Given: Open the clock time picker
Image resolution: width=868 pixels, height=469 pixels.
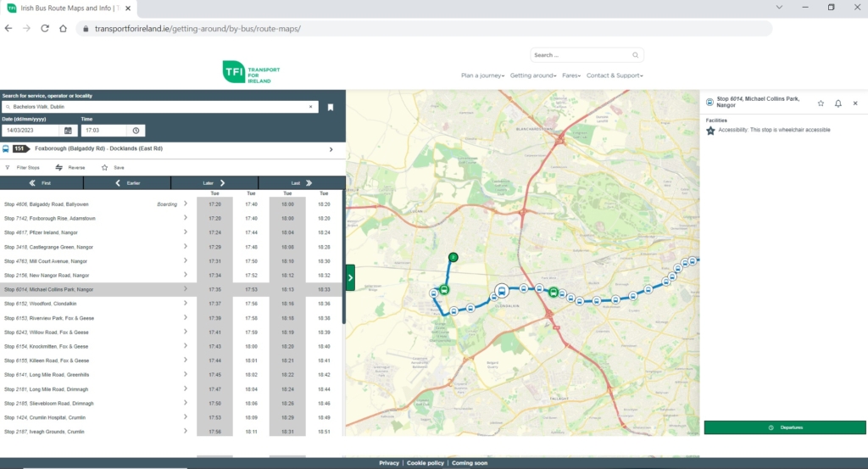Looking at the screenshot, I should [136, 131].
